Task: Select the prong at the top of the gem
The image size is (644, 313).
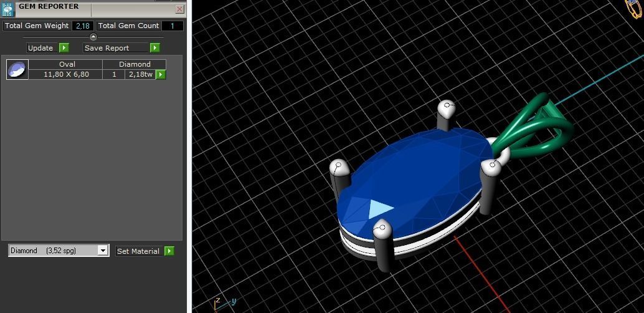Action: tap(445, 114)
